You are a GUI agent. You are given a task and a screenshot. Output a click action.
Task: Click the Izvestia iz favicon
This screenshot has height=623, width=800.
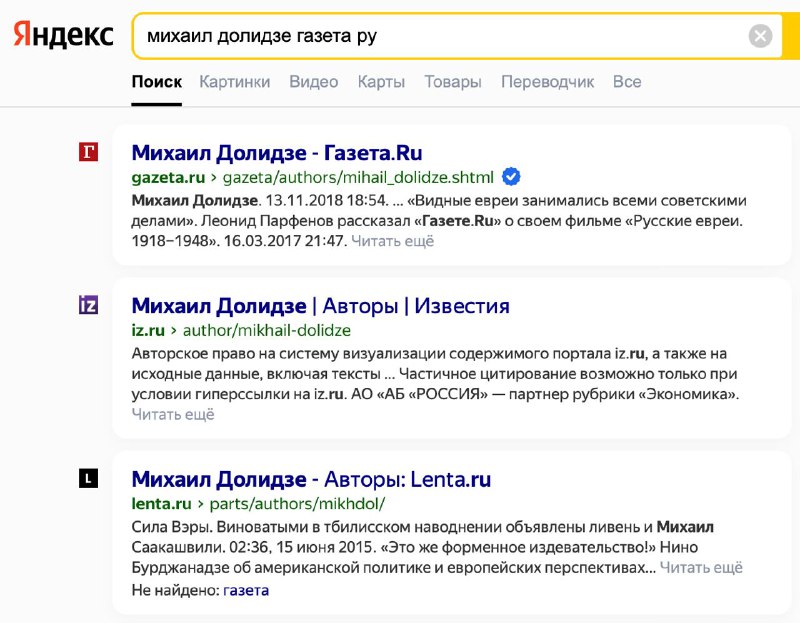(88, 305)
